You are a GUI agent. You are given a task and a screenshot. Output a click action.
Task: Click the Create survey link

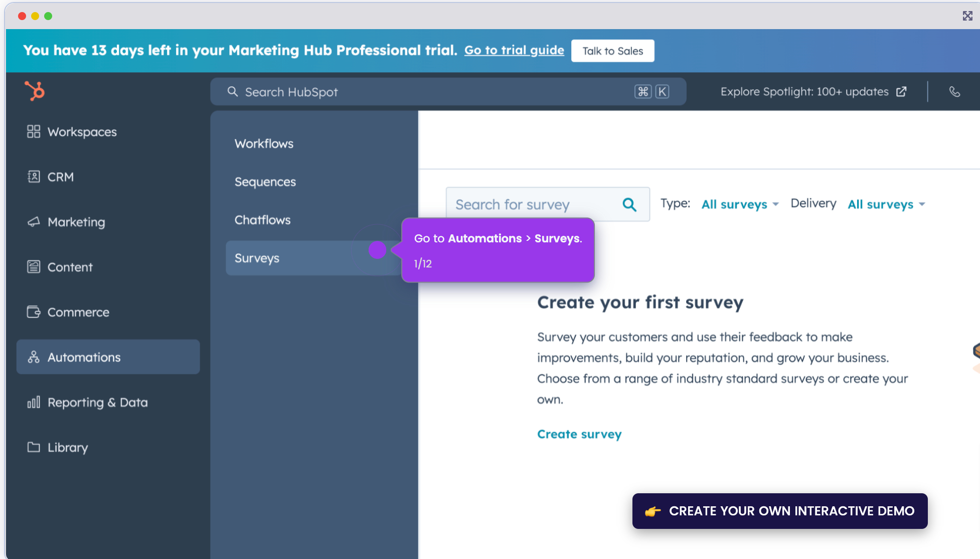(x=579, y=434)
